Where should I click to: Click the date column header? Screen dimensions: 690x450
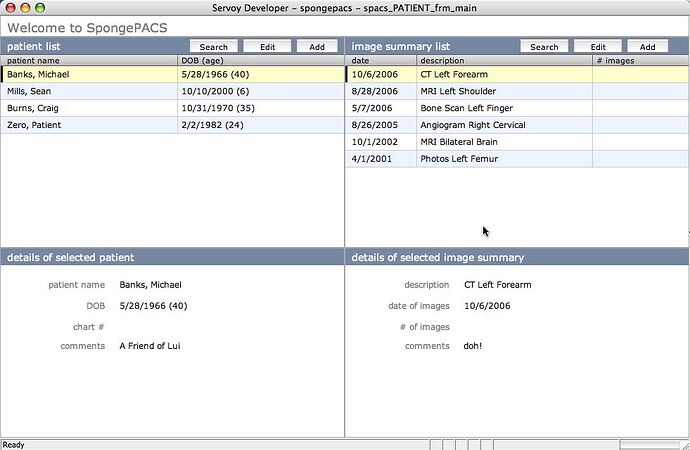click(x=381, y=61)
